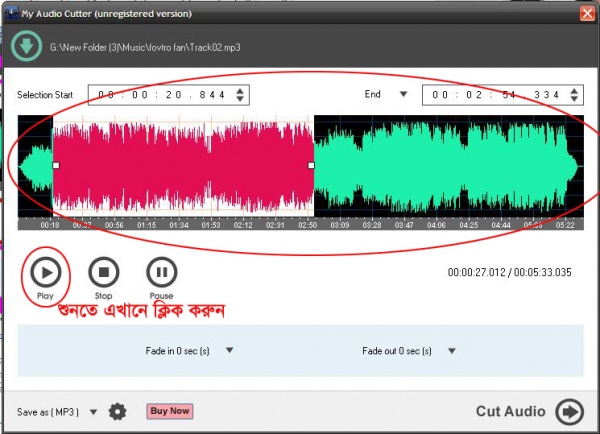Image resolution: width=600 pixels, height=434 pixels.
Task: Expand the Fade out 0 sec dropdown
Action: [x=452, y=351]
